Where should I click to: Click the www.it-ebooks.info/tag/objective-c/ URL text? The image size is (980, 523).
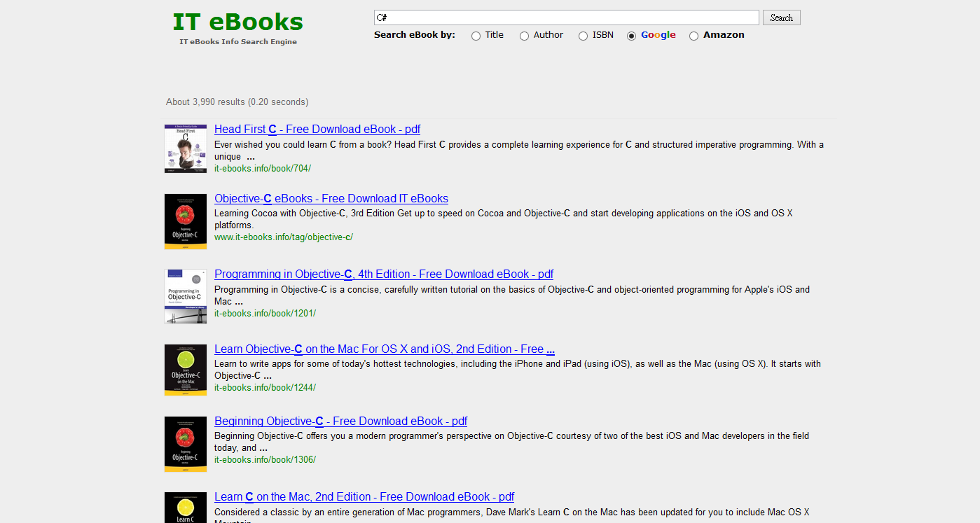(x=284, y=237)
